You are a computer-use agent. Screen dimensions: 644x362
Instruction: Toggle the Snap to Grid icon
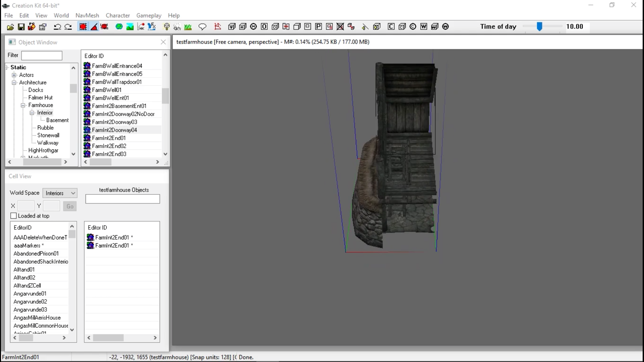tap(83, 27)
